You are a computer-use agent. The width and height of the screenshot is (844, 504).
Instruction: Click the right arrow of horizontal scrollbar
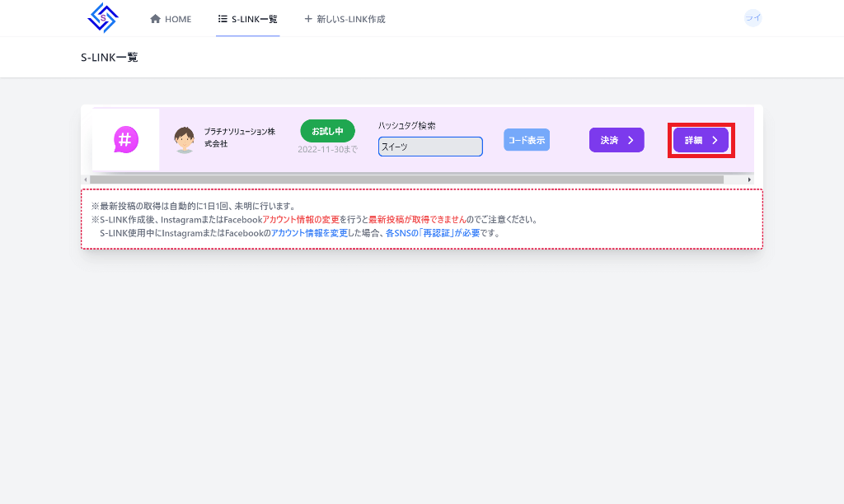coord(749,180)
